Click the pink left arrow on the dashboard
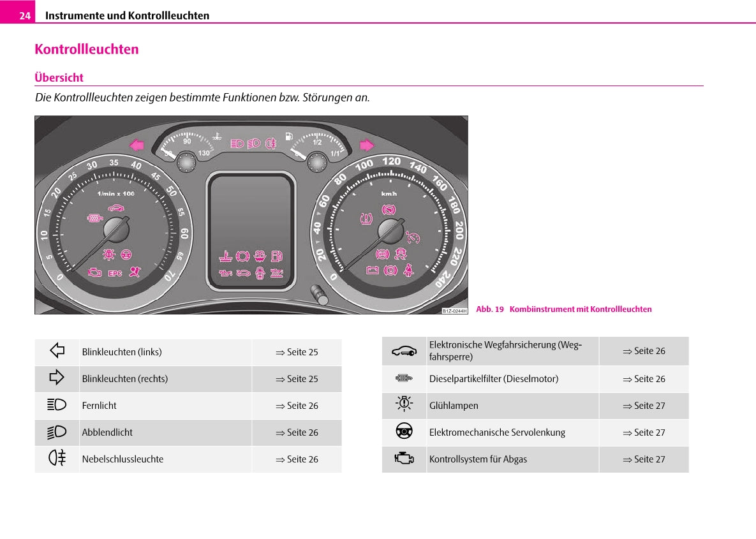 click(137, 145)
